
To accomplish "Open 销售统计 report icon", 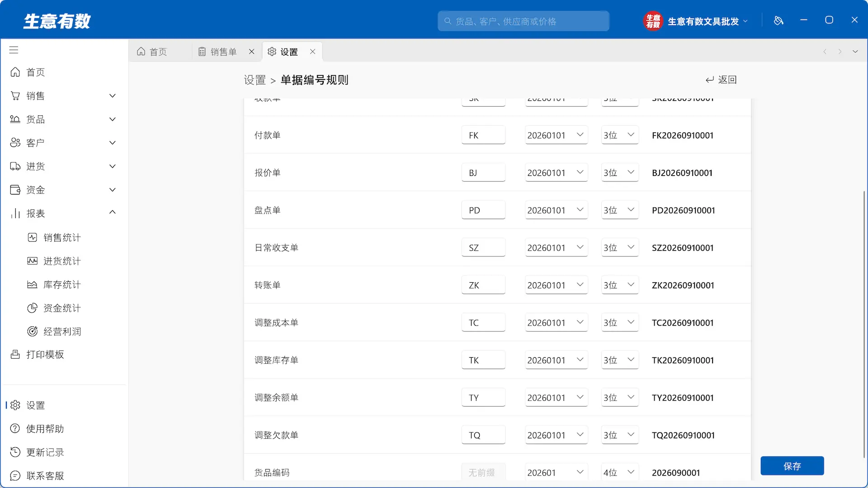I will (x=33, y=237).
